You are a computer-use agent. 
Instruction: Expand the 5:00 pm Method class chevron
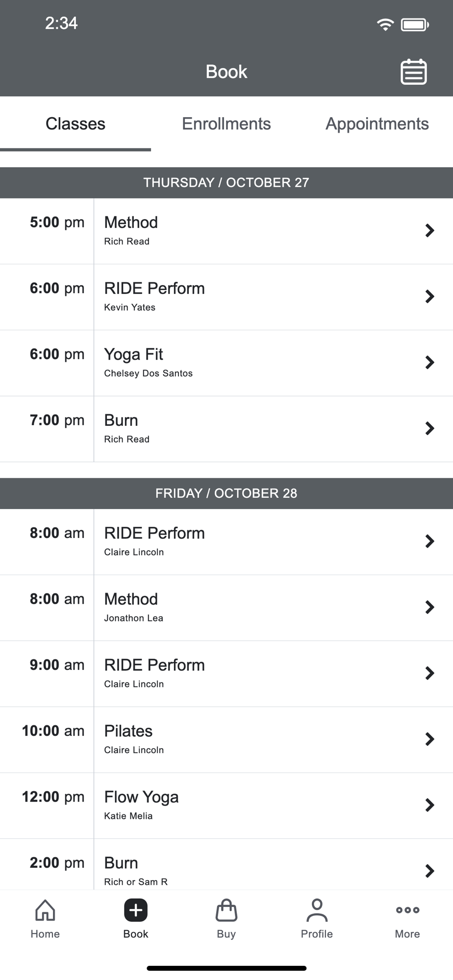point(429,231)
